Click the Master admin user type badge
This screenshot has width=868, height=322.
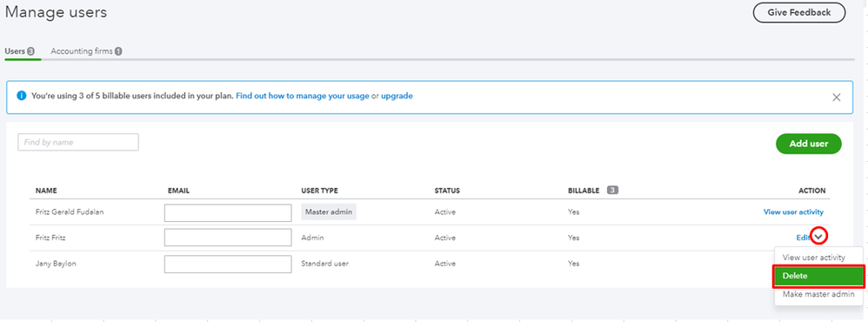pos(328,211)
